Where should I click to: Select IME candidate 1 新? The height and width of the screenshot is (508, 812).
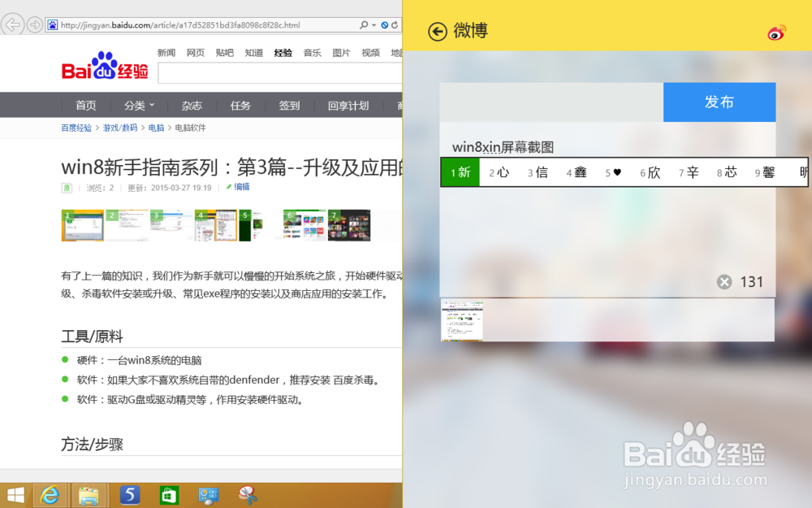point(460,172)
